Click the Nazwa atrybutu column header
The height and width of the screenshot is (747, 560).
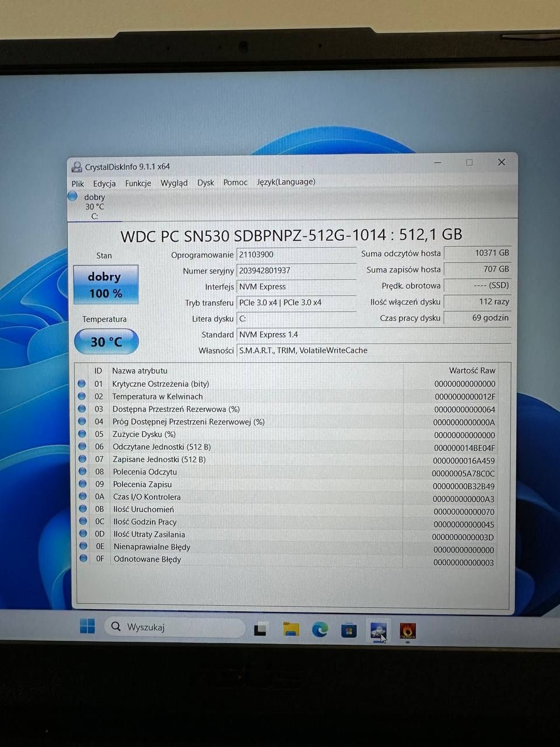pos(139,371)
